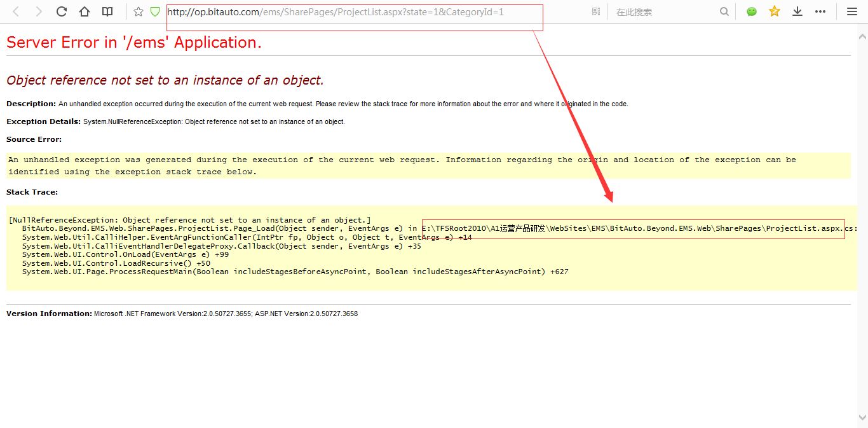Open the downloads arrow icon
Image resolution: width=868 pixels, height=428 pixels.
(x=797, y=11)
